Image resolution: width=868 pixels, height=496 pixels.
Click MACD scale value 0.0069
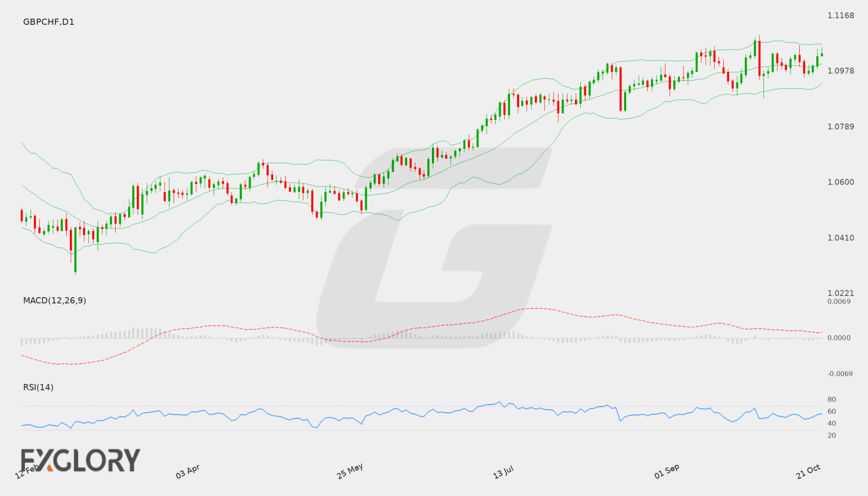pyautogui.click(x=839, y=301)
